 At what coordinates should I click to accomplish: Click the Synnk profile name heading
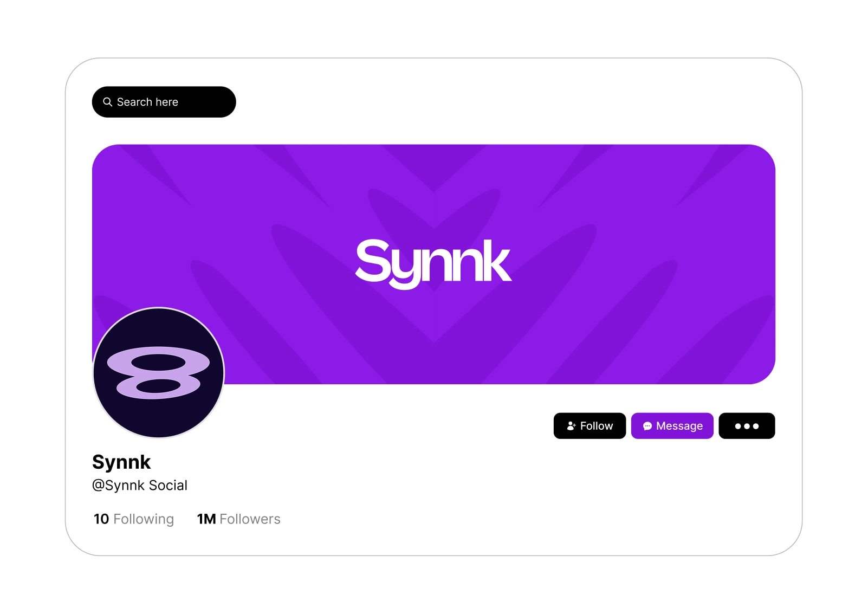(121, 462)
